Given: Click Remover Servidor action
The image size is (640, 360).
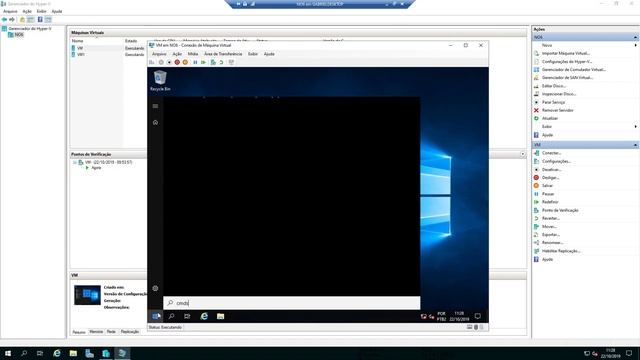Looking at the screenshot, I should click(558, 110).
